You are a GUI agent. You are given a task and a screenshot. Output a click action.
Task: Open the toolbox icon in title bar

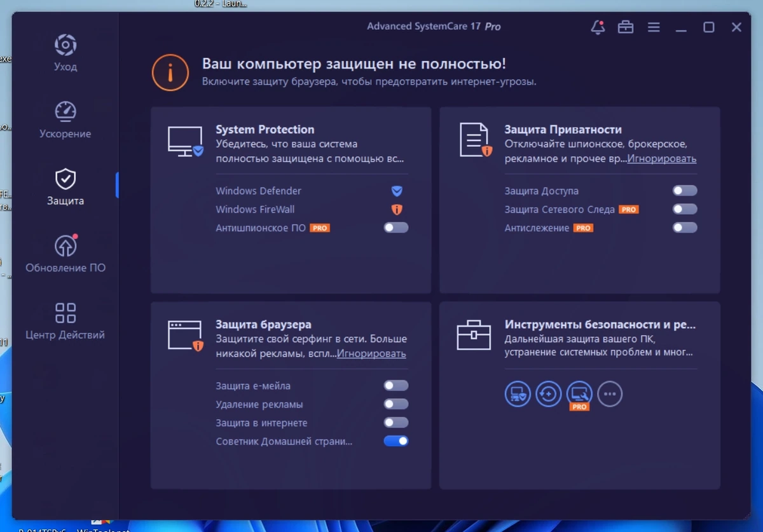click(x=626, y=27)
